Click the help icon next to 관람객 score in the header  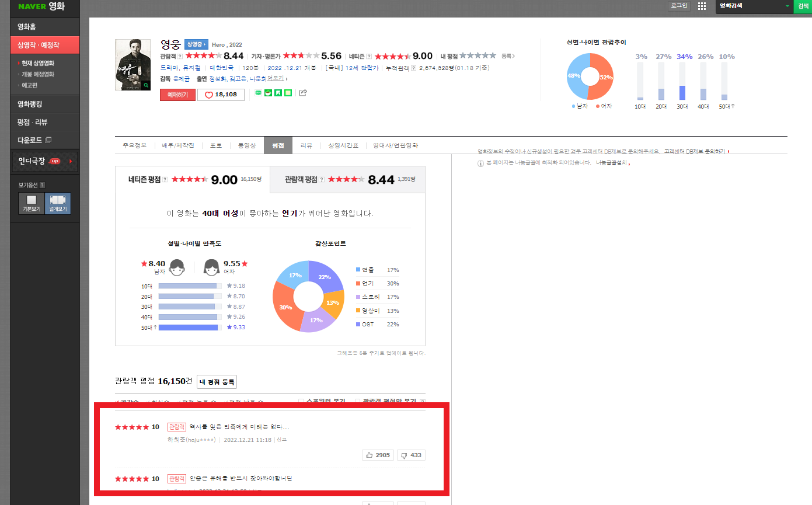180,56
